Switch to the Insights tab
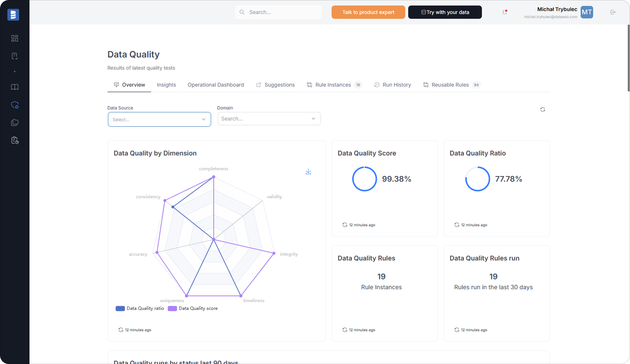 click(166, 85)
